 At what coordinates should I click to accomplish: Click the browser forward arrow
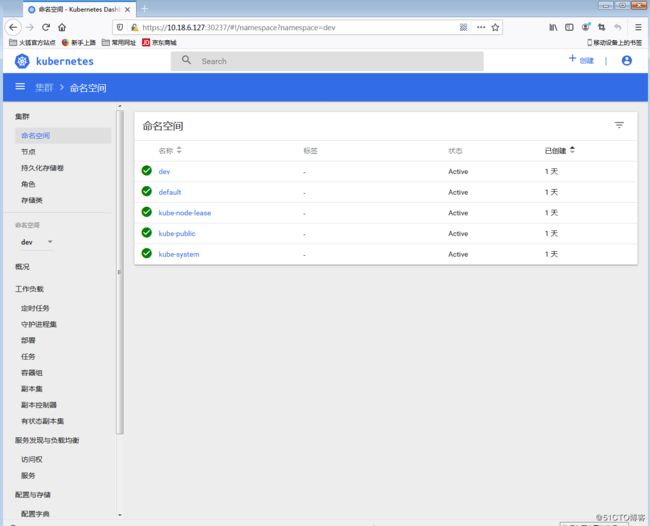coord(29,27)
